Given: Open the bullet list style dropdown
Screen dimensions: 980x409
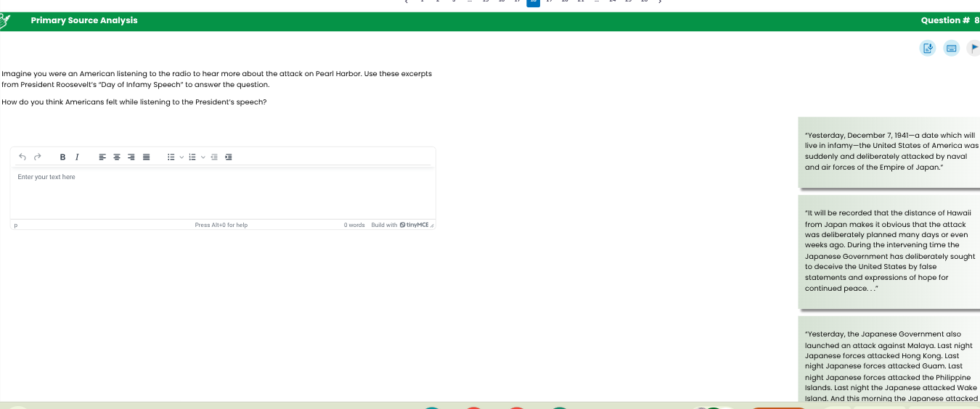Looking at the screenshot, I should [x=181, y=157].
